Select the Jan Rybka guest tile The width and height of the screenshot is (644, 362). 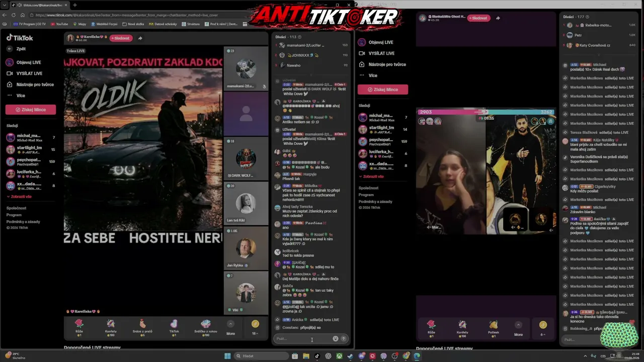click(x=246, y=248)
